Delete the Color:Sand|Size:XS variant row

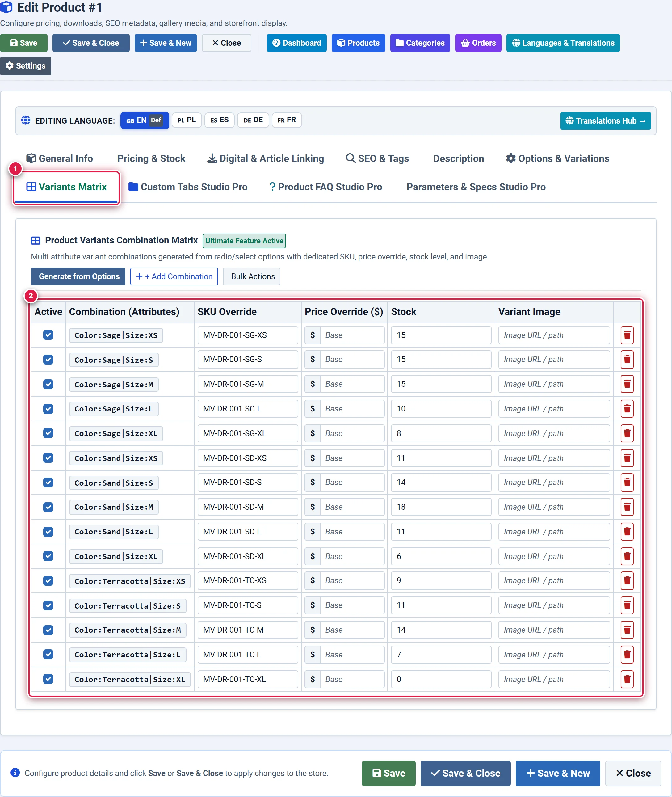[627, 458]
